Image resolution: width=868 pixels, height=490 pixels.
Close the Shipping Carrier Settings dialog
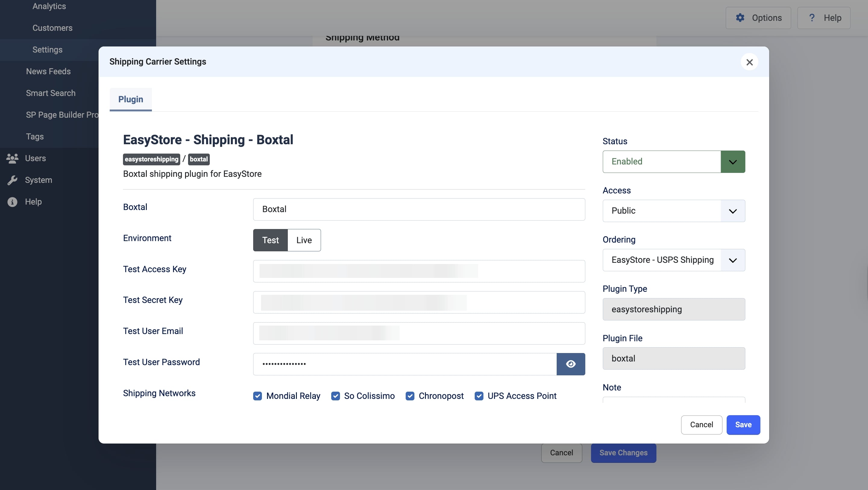click(749, 62)
